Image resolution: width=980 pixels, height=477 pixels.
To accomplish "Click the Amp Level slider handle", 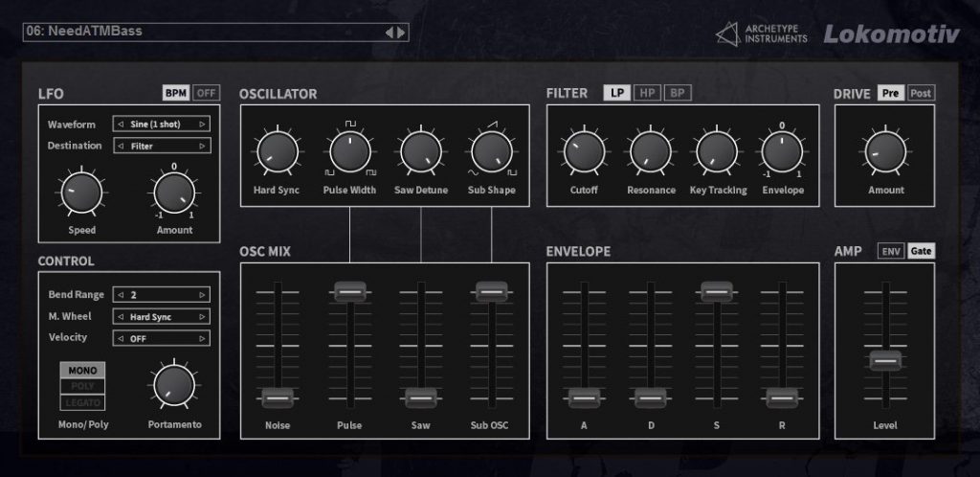I will 885,361.
